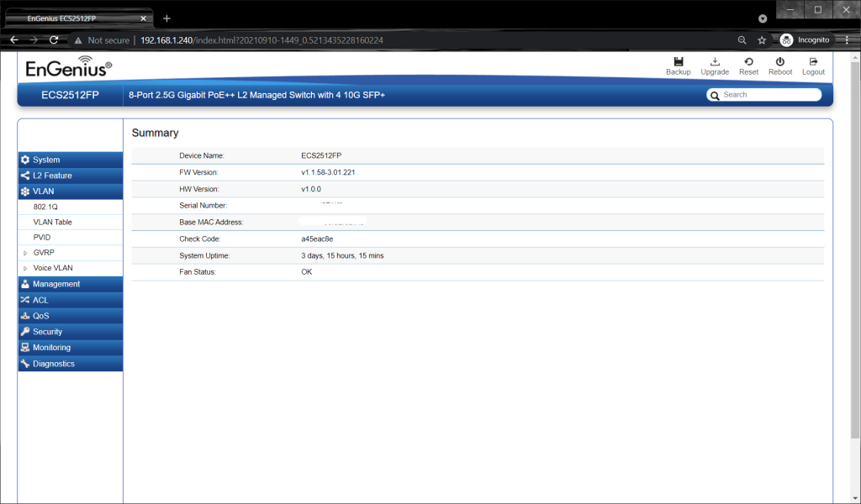This screenshot has width=861, height=504.
Task: Click the ACL shuffle arrows icon
Action: click(25, 300)
